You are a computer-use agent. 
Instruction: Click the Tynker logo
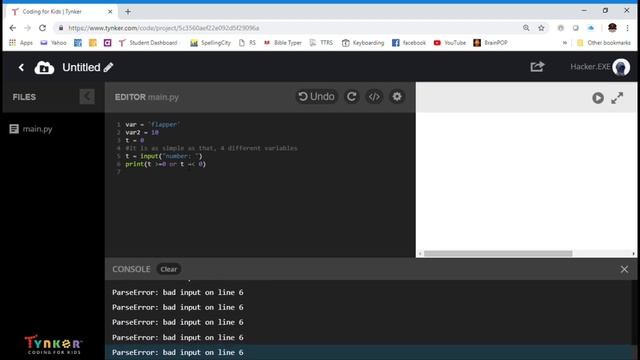tap(53, 345)
